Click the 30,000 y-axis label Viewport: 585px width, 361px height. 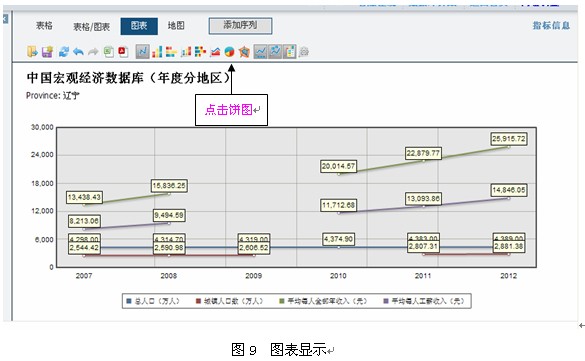pos(42,127)
